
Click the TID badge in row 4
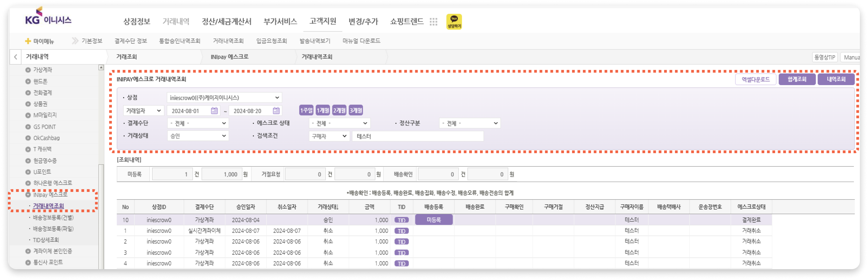pyautogui.click(x=401, y=263)
